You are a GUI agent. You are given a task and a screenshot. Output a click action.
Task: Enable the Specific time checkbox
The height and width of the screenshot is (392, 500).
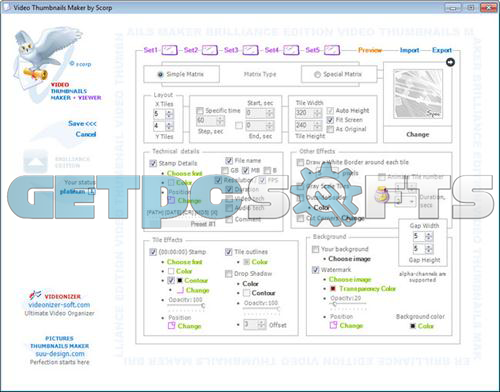200,110
